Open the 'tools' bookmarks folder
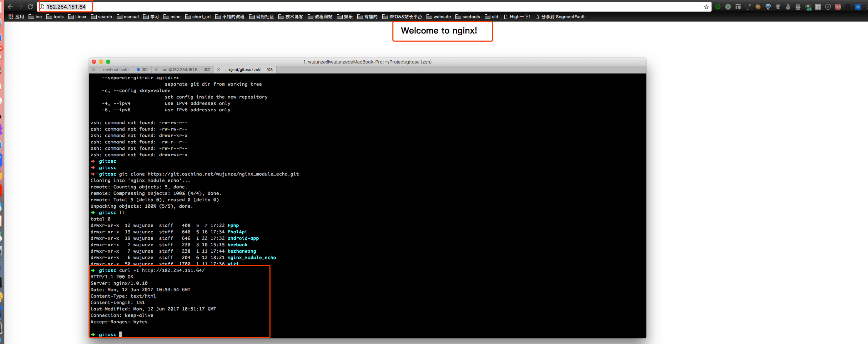This screenshot has height=344, width=868. 55,17
